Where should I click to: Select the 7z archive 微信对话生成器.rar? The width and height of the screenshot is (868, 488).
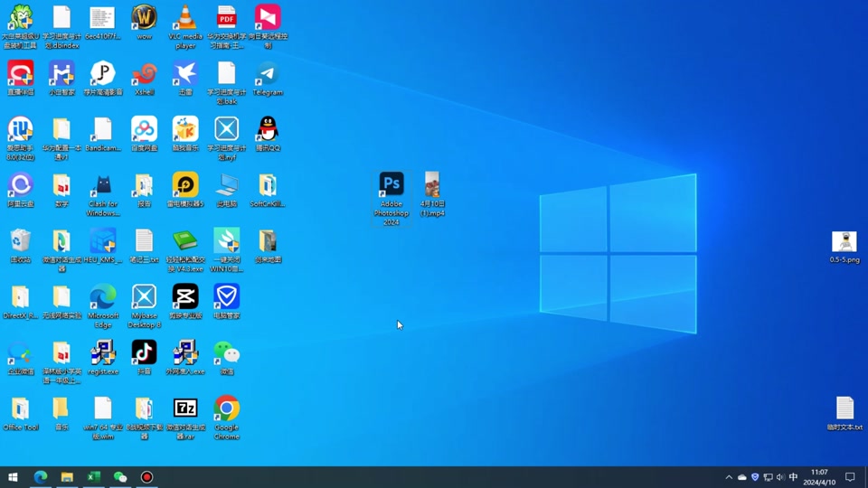pyautogui.click(x=185, y=418)
